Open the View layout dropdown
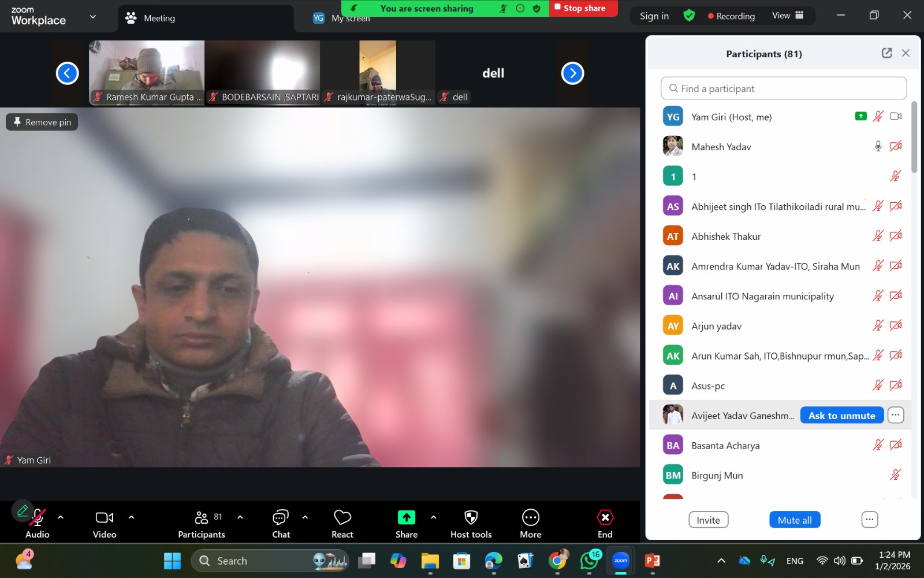This screenshot has height=578, width=924. pyautogui.click(x=788, y=16)
